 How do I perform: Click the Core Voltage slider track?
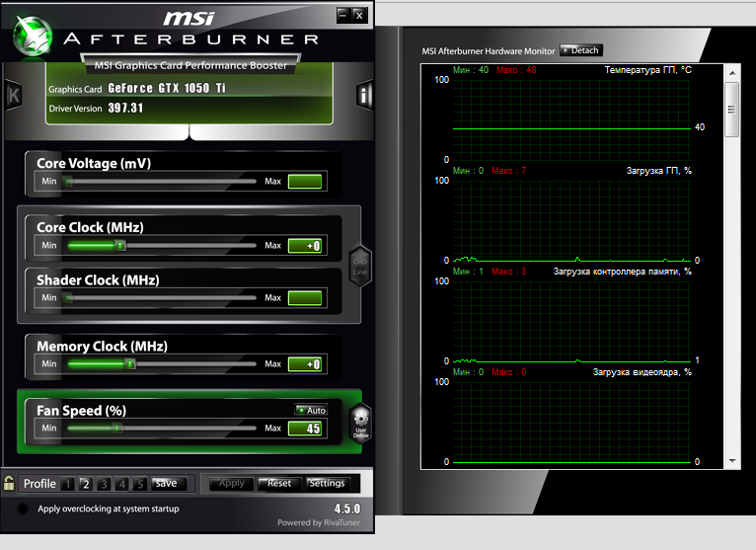click(x=162, y=182)
